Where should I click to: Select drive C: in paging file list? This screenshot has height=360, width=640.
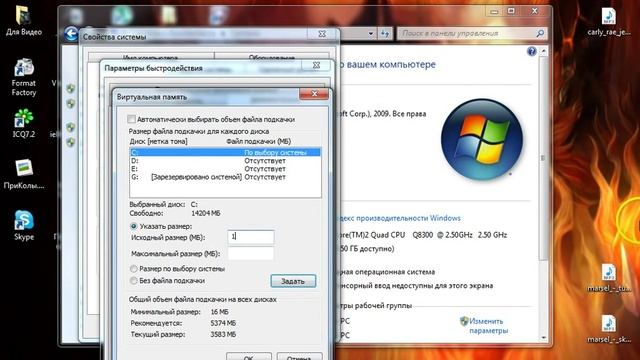tap(225, 152)
